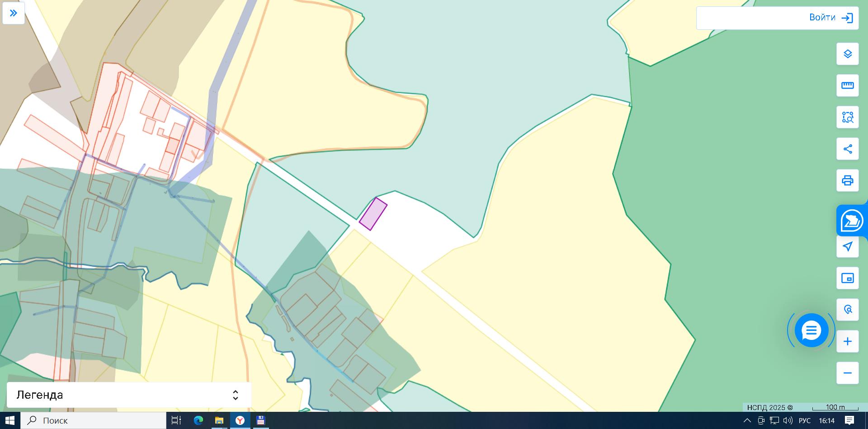Select the ruler measurement tool
Image resolution: width=868 pixels, height=429 pixels.
pos(847,85)
